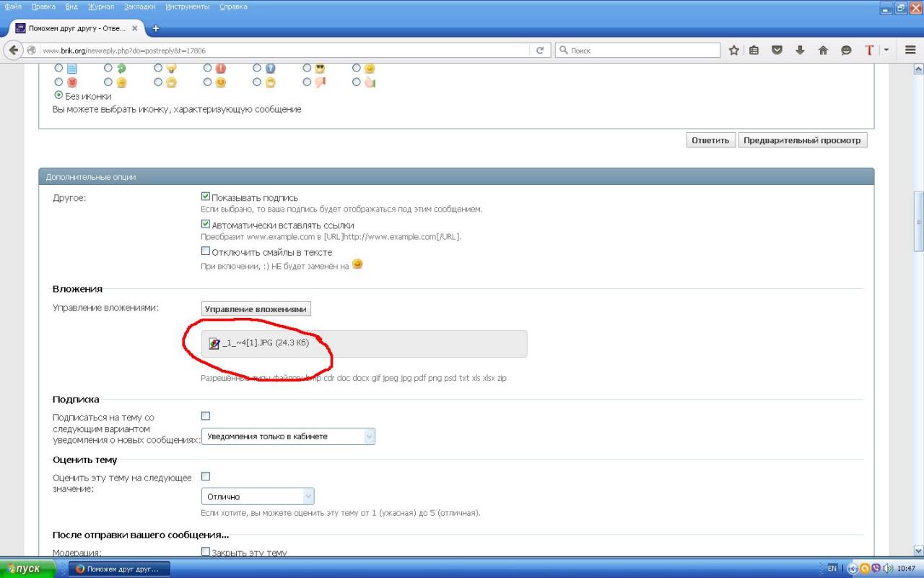Open a new tab with the plus icon

[155, 28]
